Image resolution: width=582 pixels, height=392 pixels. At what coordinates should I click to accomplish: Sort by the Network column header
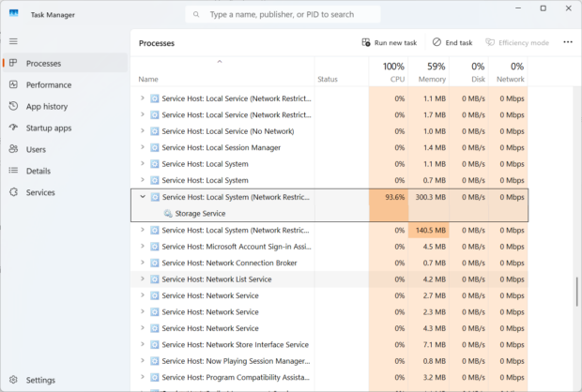pos(508,71)
